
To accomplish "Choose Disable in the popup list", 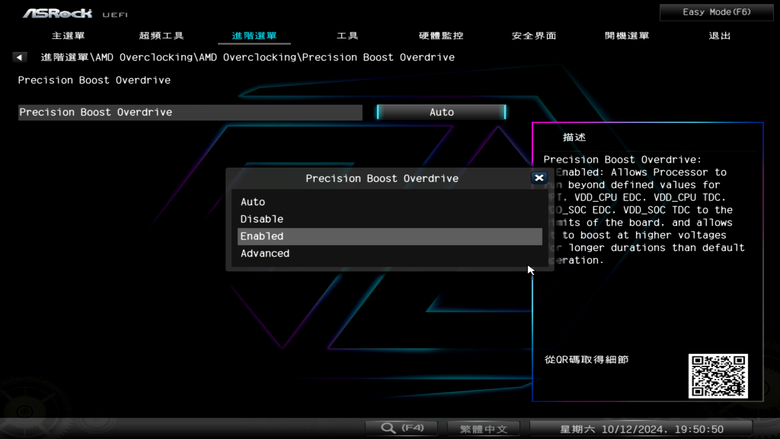I will click(x=390, y=219).
